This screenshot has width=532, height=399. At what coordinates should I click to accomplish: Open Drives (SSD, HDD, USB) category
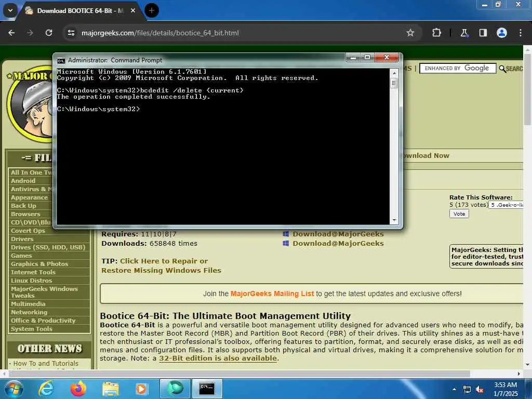click(x=48, y=247)
